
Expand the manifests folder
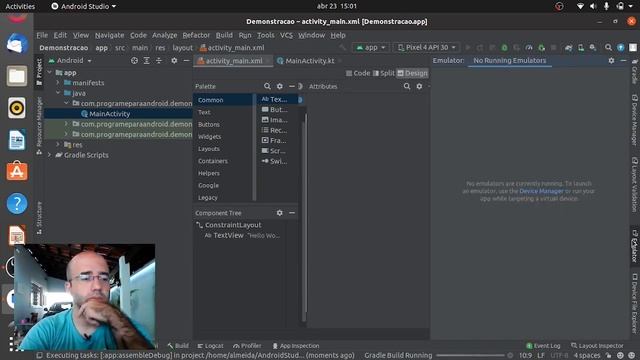tap(58, 83)
